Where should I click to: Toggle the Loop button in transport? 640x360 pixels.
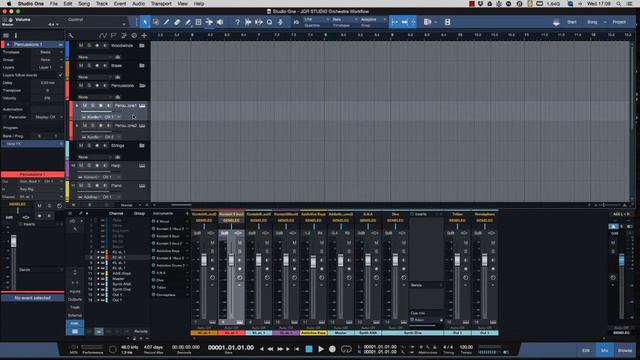tap(346, 349)
